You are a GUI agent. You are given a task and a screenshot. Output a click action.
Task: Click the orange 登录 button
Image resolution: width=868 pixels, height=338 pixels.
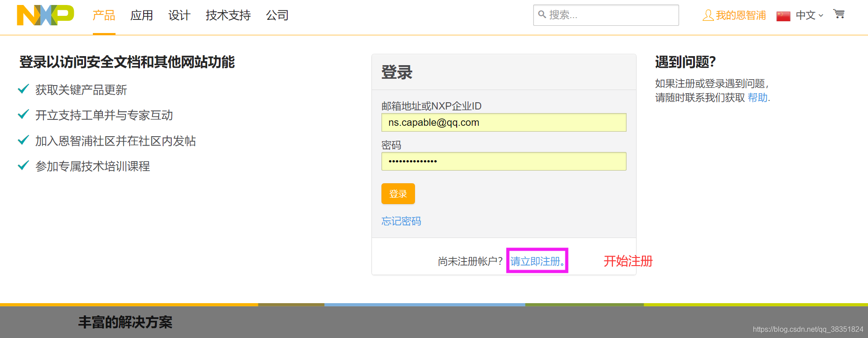pos(398,194)
